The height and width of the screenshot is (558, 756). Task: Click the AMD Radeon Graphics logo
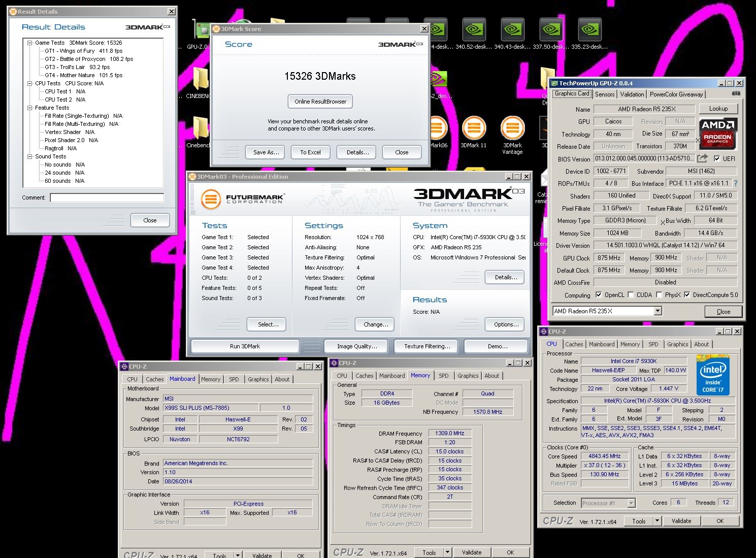[x=717, y=133]
